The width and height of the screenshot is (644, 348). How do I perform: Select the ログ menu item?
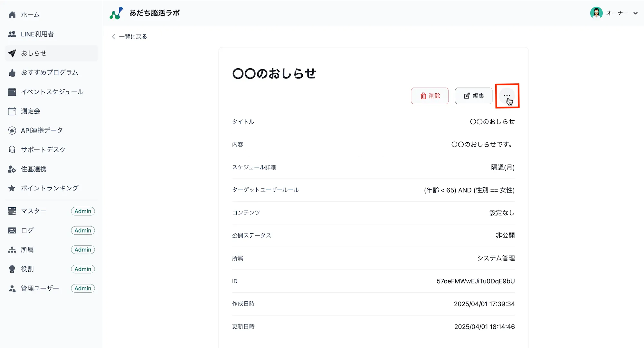click(27, 230)
